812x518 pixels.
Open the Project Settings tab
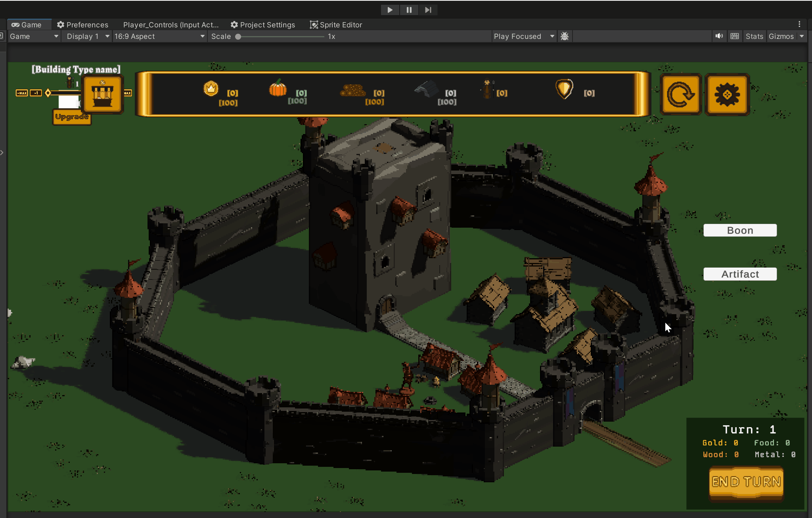point(263,25)
